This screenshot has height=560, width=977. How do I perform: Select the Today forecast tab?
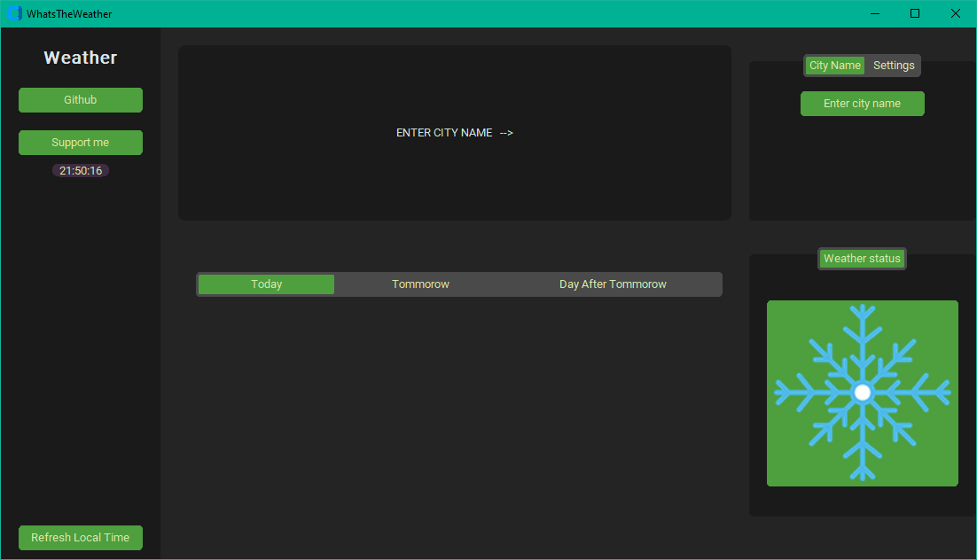point(266,284)
